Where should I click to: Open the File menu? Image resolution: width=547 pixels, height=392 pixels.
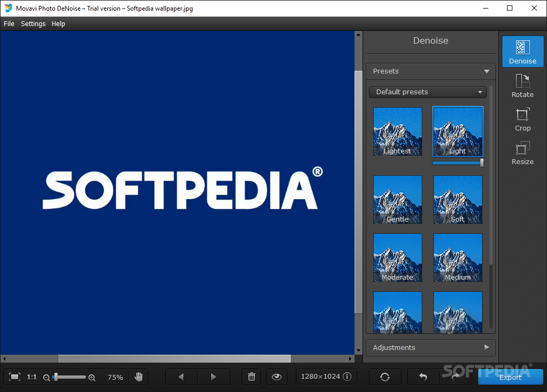(x=9, y=23)
